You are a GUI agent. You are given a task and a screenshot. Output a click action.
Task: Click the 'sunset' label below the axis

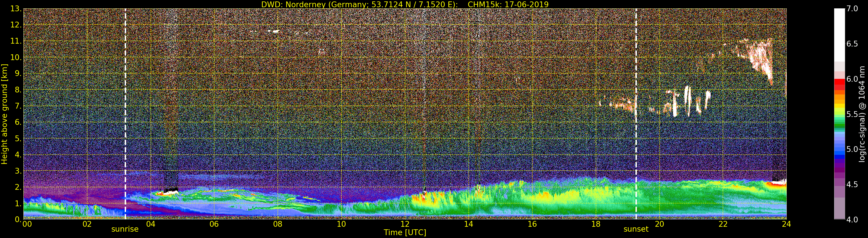[636, 229]
